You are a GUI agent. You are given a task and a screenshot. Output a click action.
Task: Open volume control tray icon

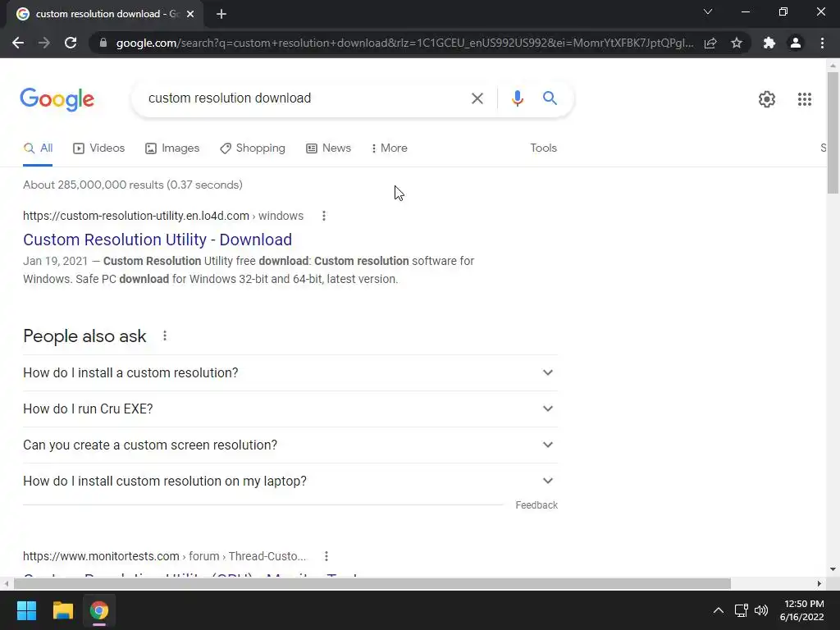[760, 610]
